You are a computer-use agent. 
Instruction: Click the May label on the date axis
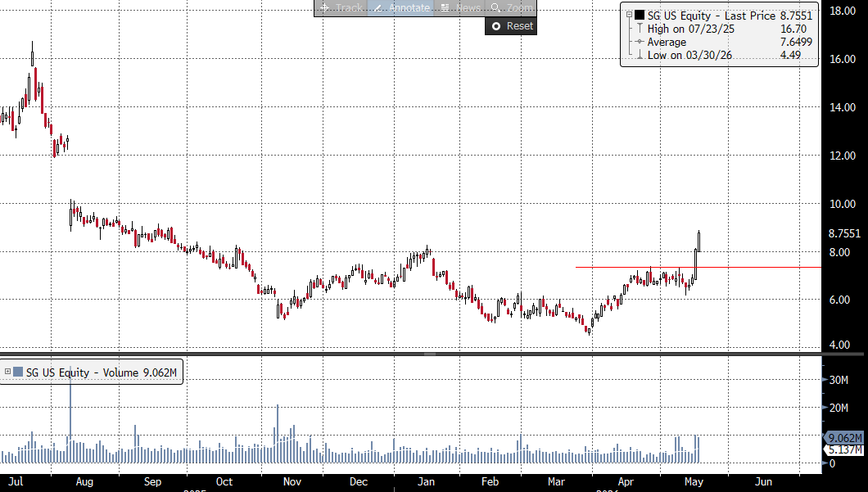pos(694,481)
